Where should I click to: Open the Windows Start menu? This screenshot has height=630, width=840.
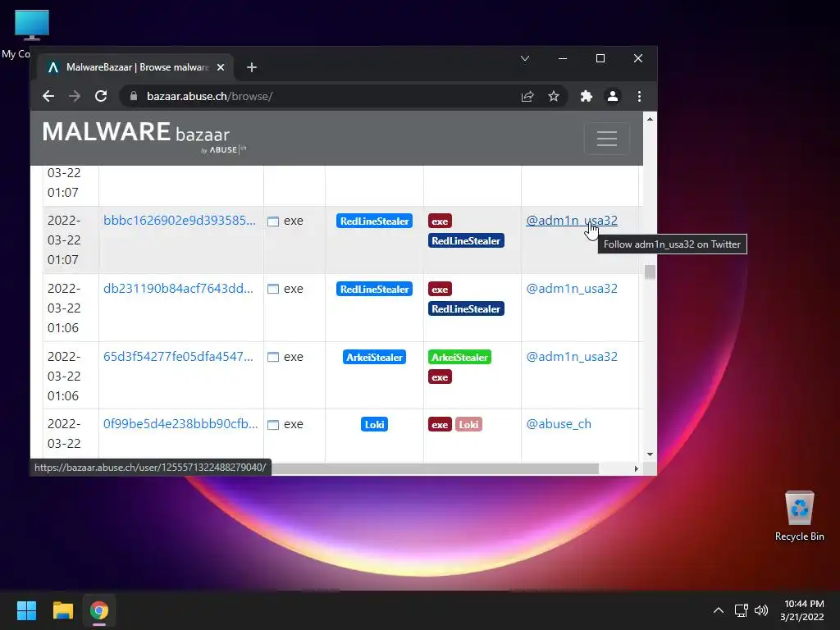(x=26, y=610)
